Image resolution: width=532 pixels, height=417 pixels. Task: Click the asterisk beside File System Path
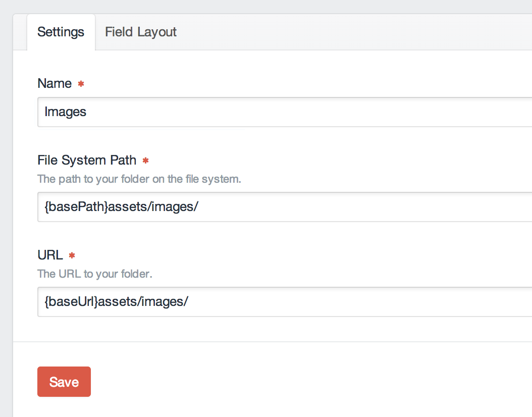pyautogui.click(x=145, y=161)
